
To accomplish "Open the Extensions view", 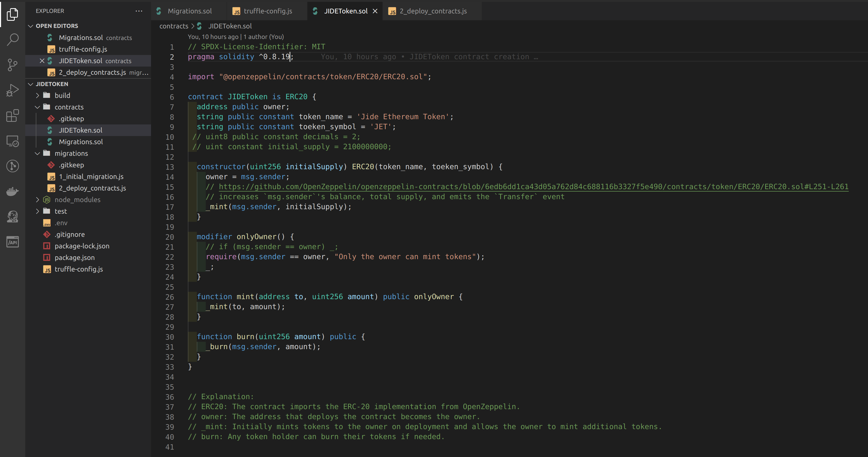I will [x=12, y=115].
